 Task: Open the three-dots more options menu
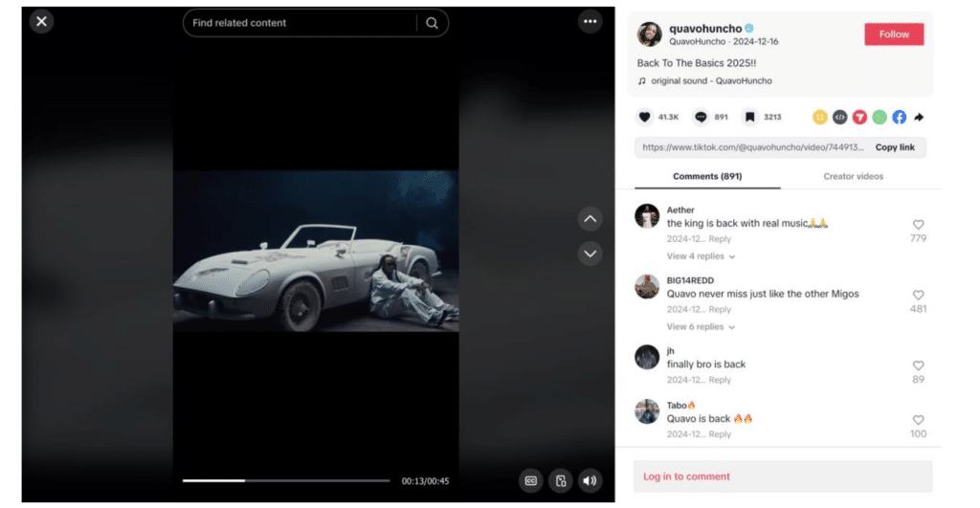590,21
